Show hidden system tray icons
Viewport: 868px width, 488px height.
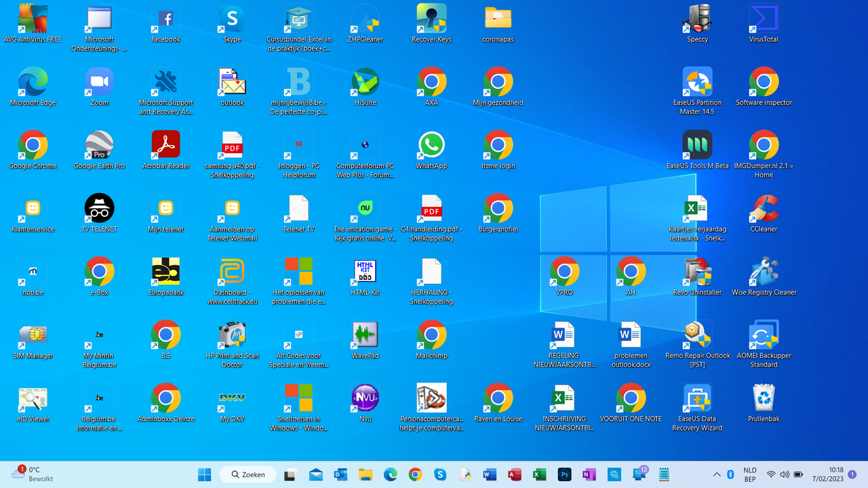click(x=717, y=474)
